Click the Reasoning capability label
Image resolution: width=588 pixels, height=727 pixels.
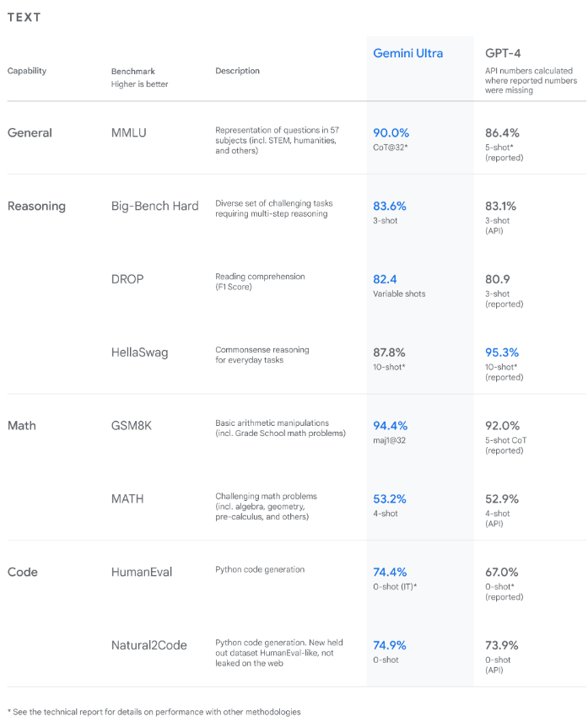coord(36,206)
